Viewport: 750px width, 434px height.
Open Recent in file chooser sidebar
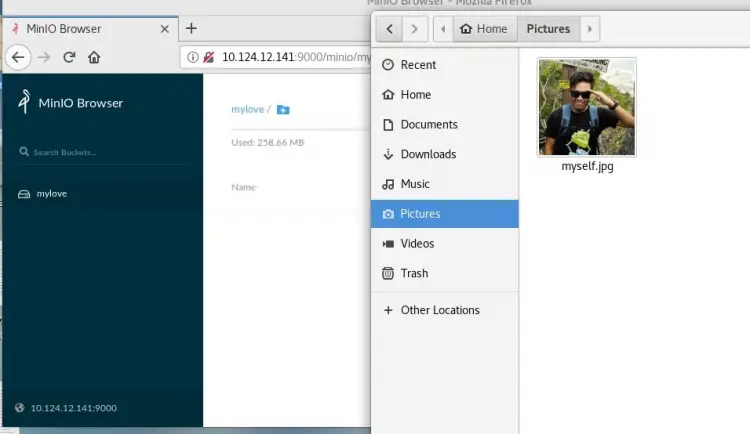coord(418,65)
